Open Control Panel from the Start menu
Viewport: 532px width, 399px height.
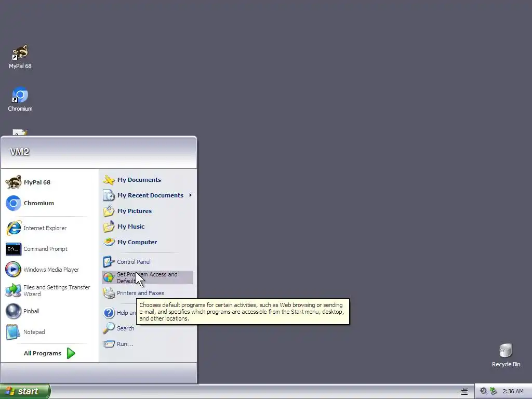[x=134, y=262]
